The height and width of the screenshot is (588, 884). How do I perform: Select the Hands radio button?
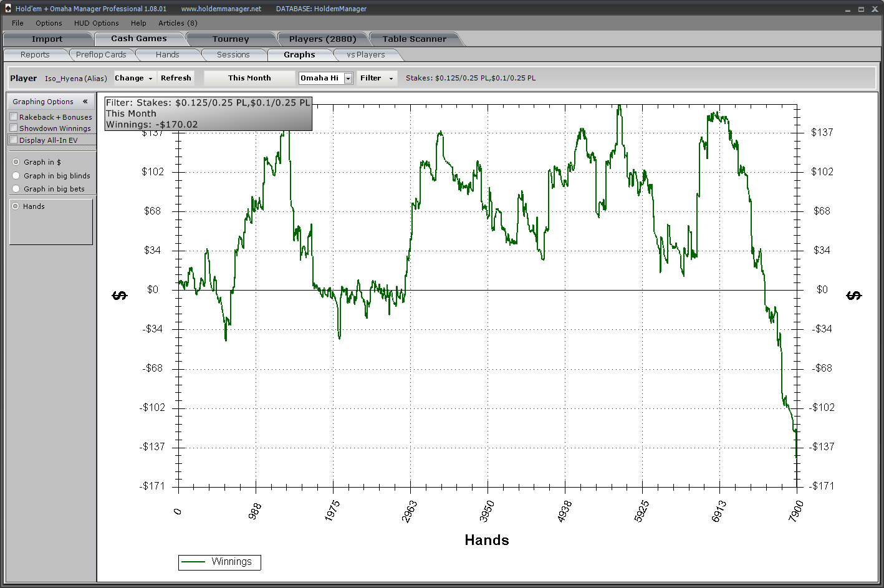tap(16, 206)
